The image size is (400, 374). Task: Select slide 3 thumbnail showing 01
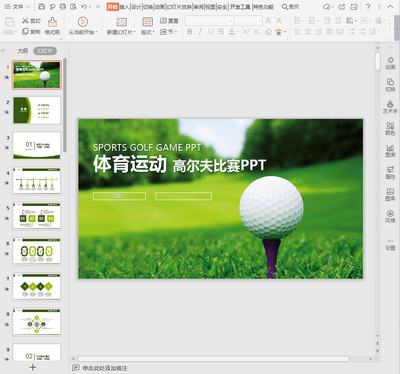[37, 146]
